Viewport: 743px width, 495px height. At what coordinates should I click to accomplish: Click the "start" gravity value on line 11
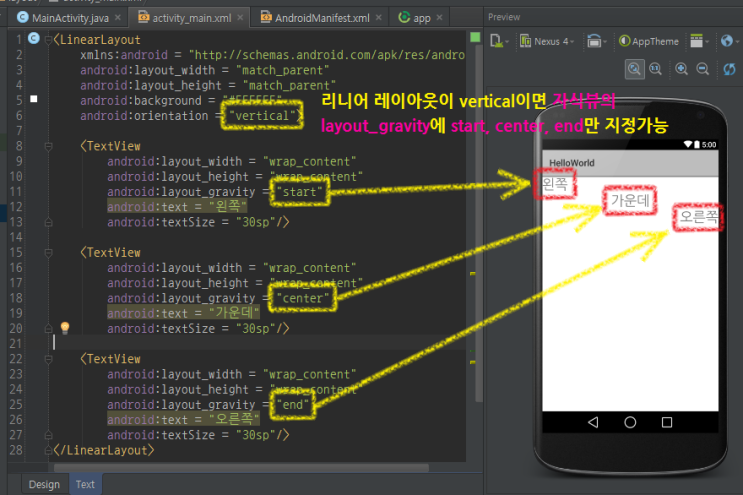point(299,192)
